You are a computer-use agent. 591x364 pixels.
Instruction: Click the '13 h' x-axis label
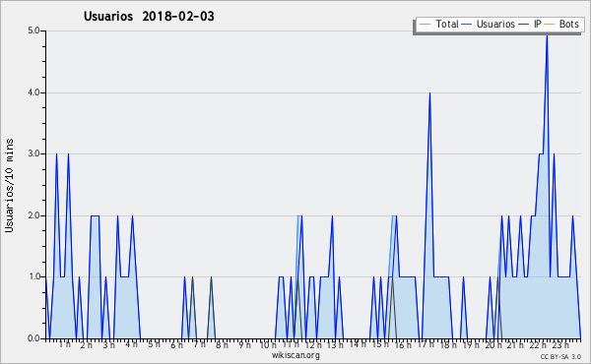(x=335, y=345)
